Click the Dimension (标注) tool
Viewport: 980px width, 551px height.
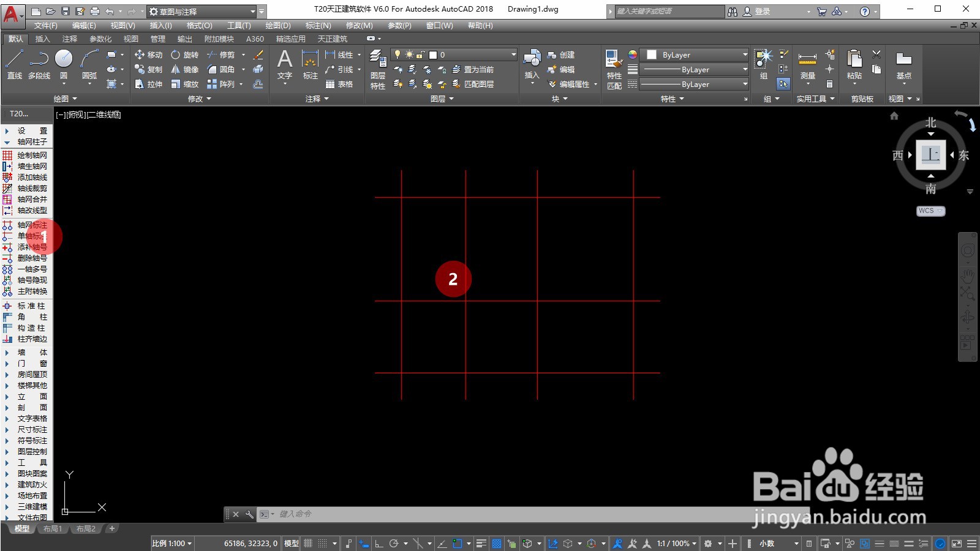click(311, 64)
